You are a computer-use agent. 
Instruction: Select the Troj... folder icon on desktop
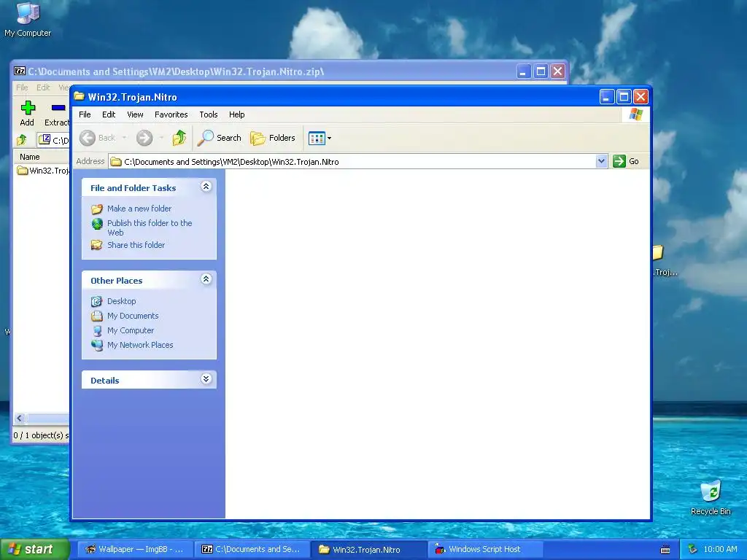tap(665, 261)
